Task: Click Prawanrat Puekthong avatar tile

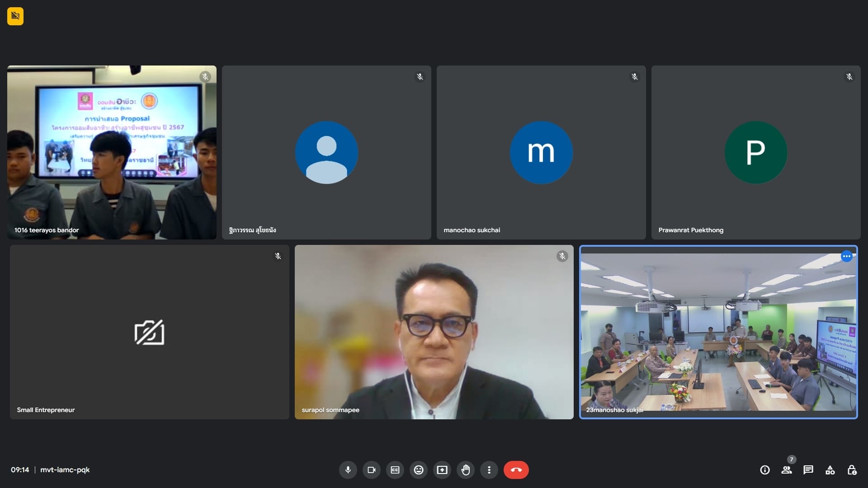Action: 755,152
